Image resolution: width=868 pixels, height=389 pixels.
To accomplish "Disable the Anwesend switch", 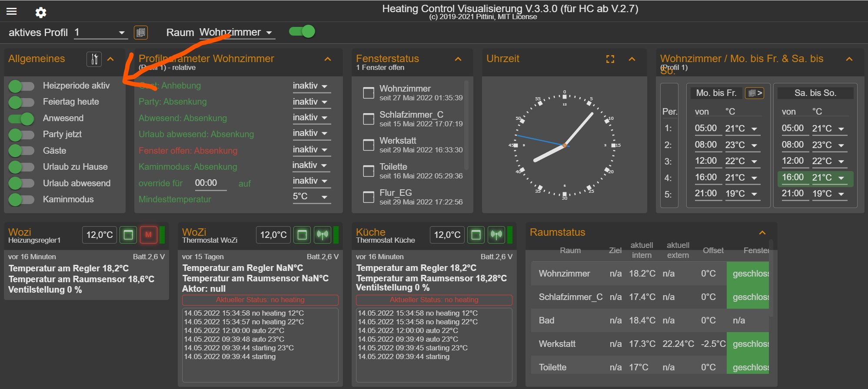I will coord(21,119).
